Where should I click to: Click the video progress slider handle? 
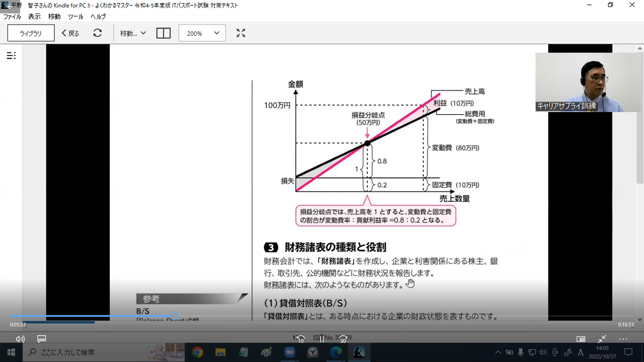(x=174, y=316)
